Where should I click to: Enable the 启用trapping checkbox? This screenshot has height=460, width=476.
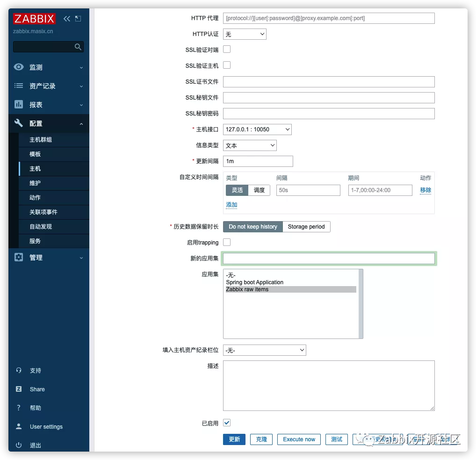(226, 242)
